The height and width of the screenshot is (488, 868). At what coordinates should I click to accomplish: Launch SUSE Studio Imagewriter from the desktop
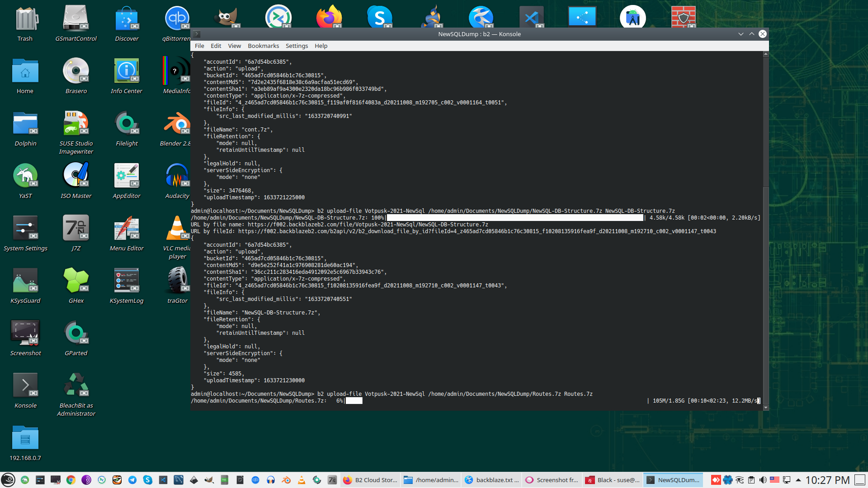pyautogui.click(x=76, y=124)
